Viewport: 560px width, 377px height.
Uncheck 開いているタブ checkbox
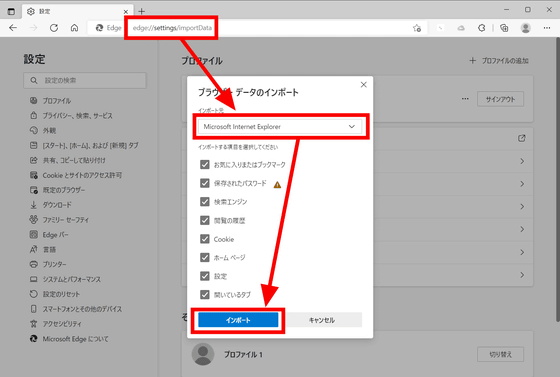pos(205,295)
